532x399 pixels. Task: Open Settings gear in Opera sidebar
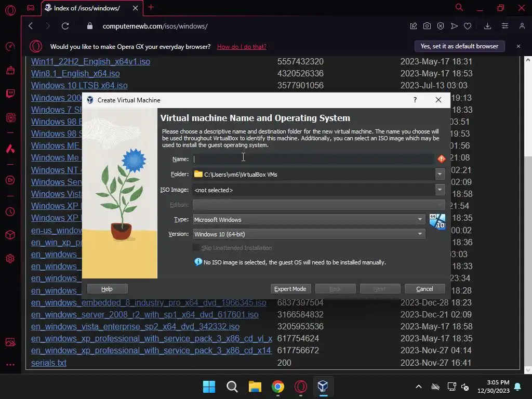pos(10,259)
